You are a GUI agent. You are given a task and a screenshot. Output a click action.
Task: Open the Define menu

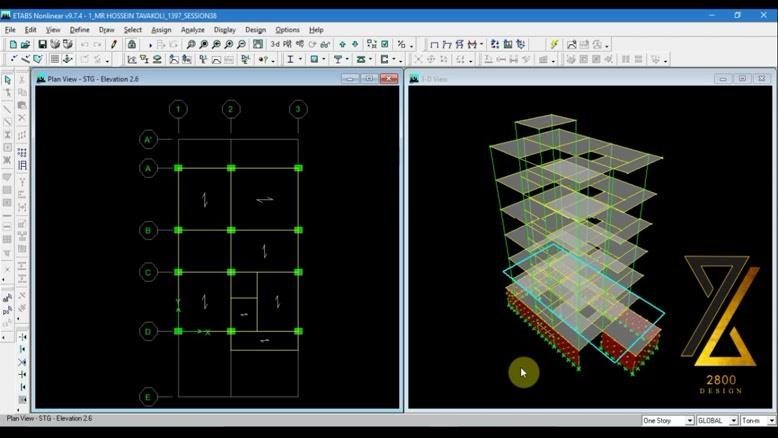pos(79,30)
